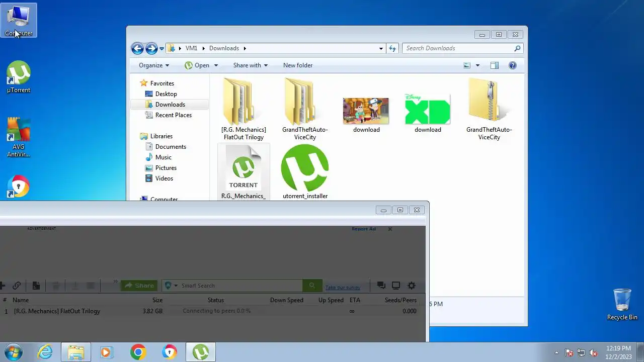The height and width of the screenshot is (362, 644).
Task: Open the Windows Start button
Action: coord(14,352)
